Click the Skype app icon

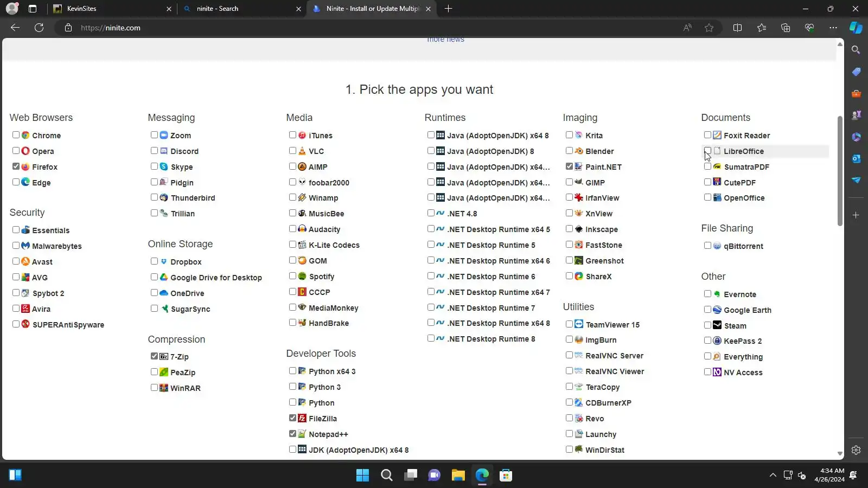(x=164, y=166)
